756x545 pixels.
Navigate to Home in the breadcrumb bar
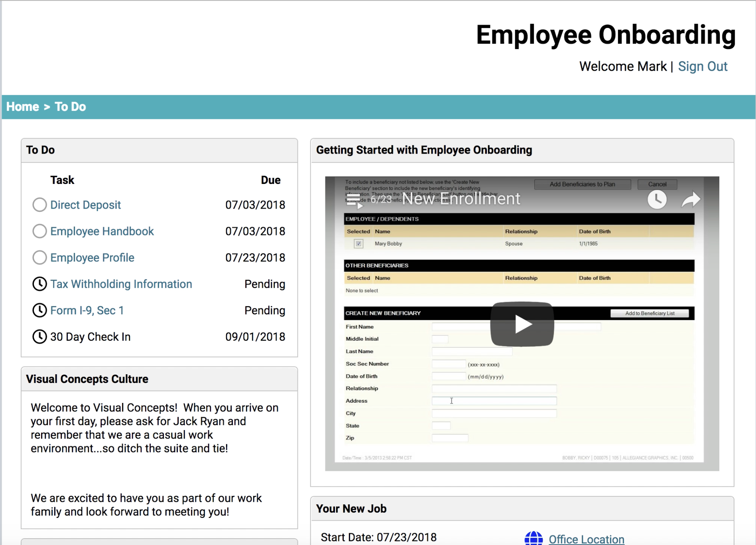(x=22, y=107)
